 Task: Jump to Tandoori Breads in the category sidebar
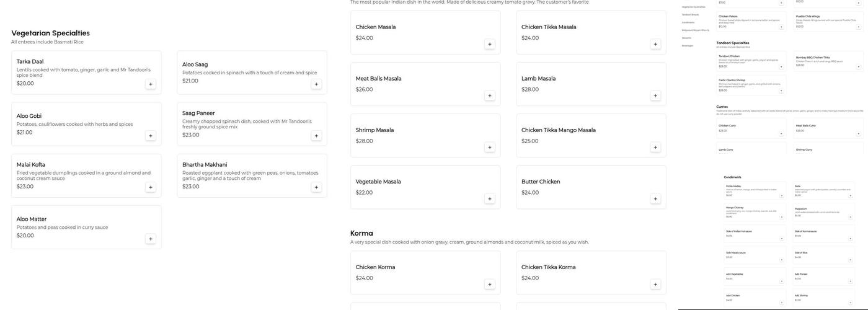click(x=690, y=14)
